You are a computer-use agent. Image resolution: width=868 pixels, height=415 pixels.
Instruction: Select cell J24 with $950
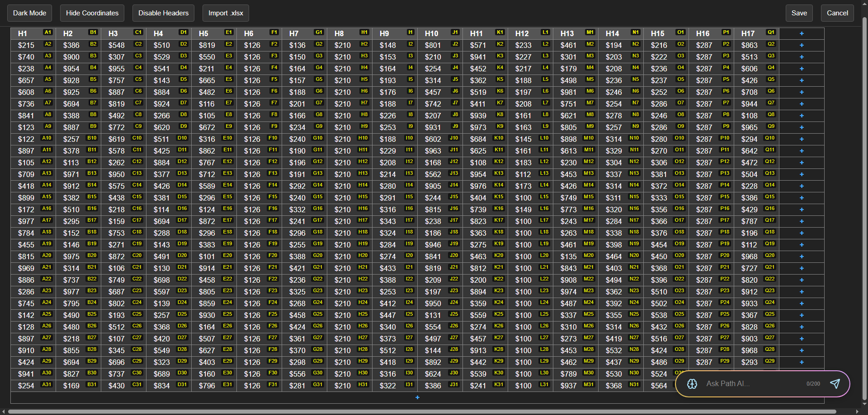(440, 303)
